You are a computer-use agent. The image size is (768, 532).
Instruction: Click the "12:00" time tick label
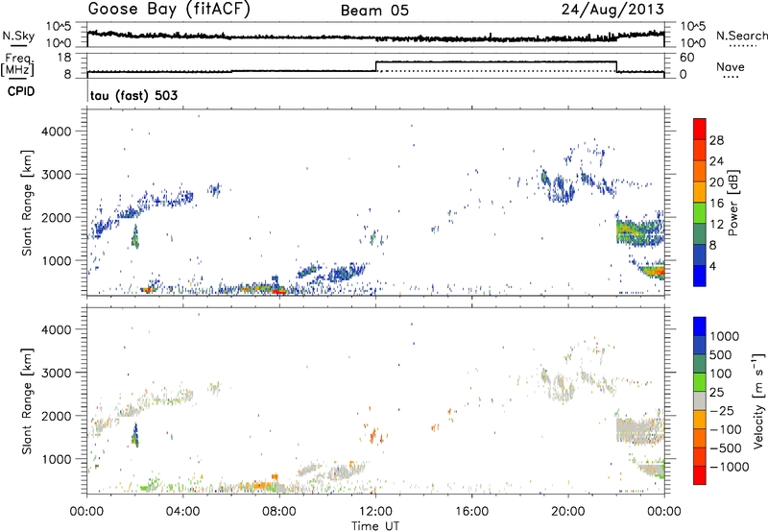coord(375,512)
